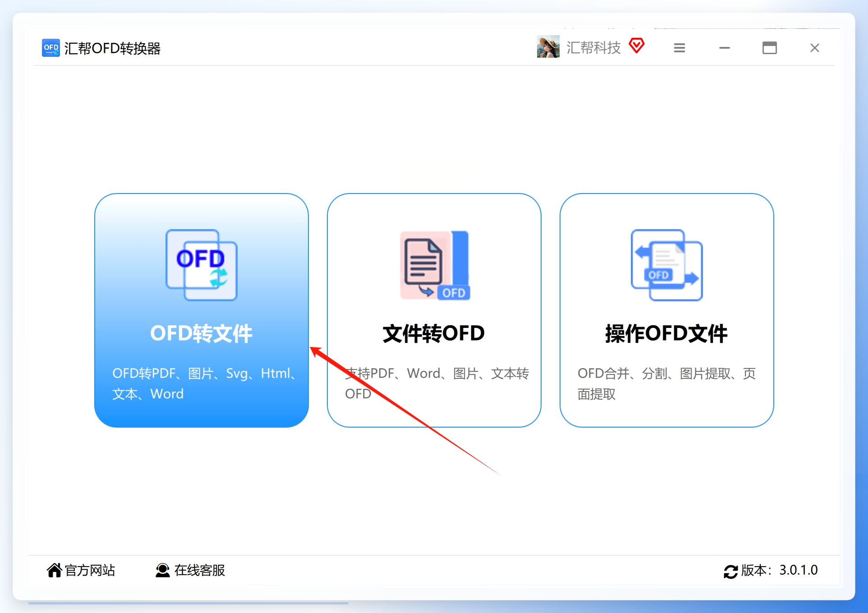868x613 pixels.
Task: Click the red VIP diamond badge
Action: pyautogui.click(x=637, y=46)
